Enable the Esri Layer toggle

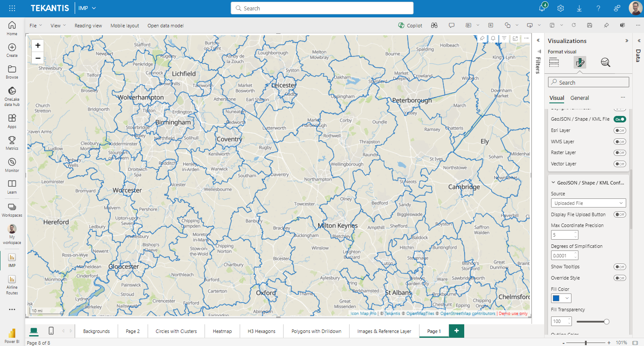[x=620, y=130]
